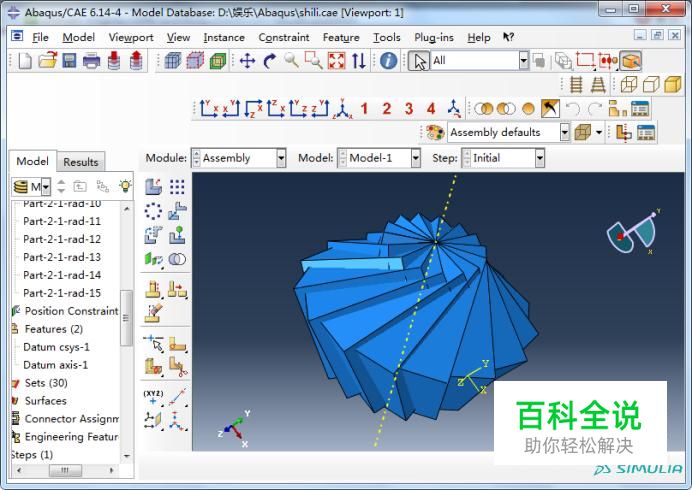Click the Help menu
The height and width of the screenshot is (490, 692).
[479, 38]
